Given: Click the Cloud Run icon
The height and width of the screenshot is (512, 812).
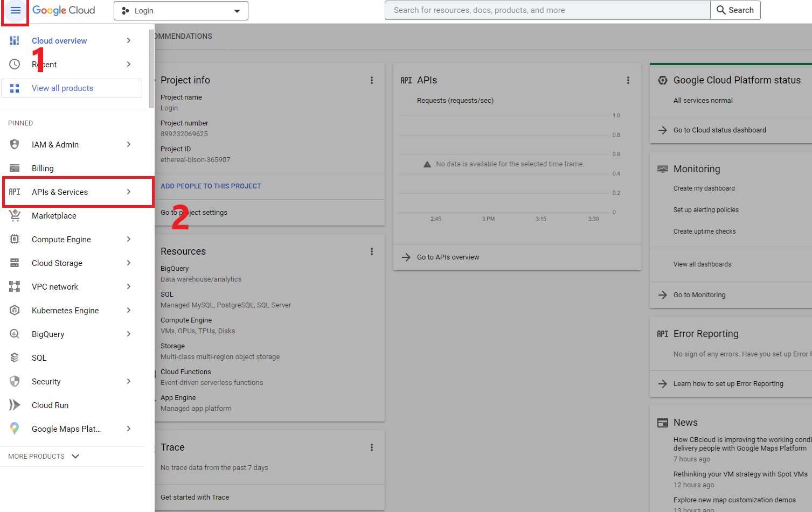Looking at the screenshot, I should pos(15,405).
